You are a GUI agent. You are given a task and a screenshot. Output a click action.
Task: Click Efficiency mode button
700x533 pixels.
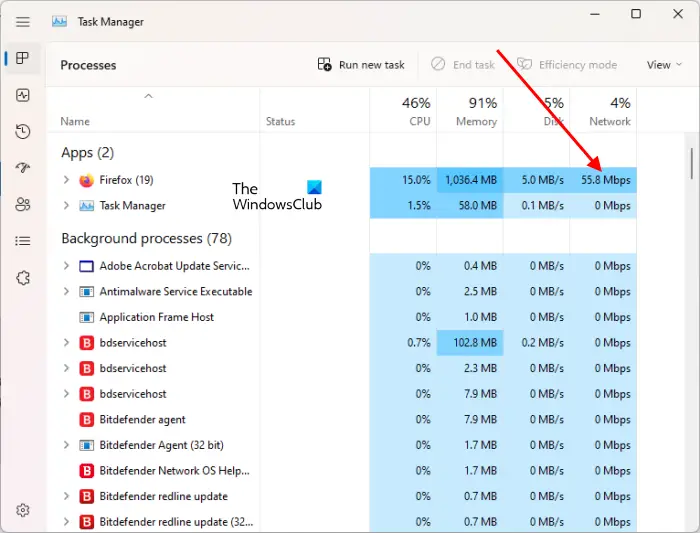(x=567, y=65)
